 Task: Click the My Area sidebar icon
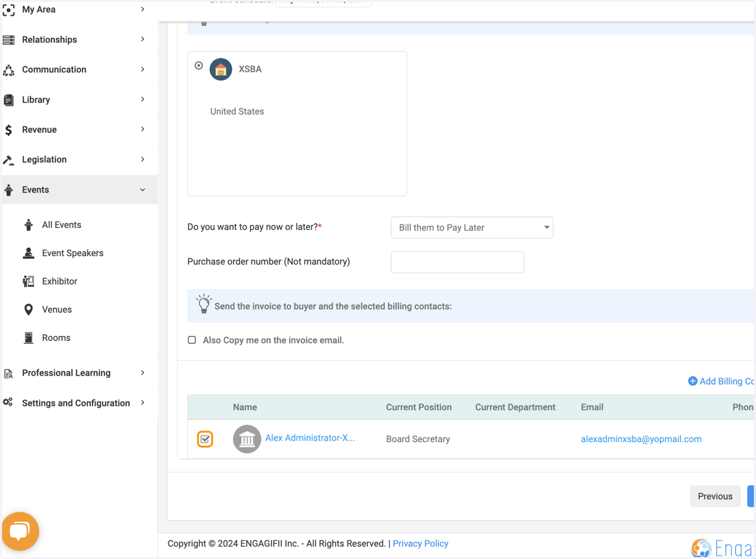[9, 10]
